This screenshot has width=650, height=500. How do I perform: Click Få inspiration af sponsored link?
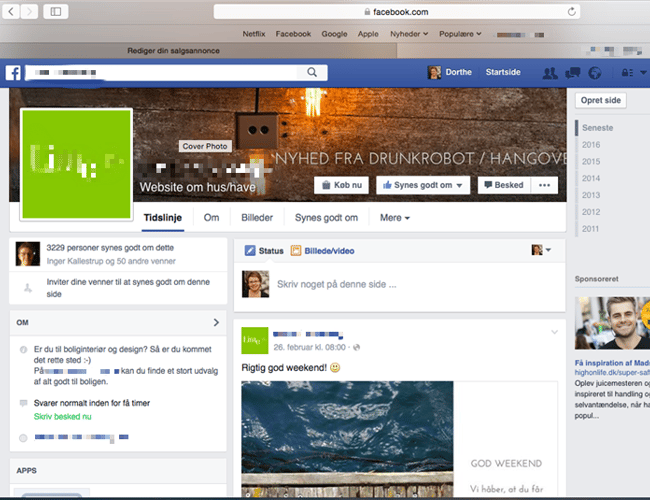click(x=612, y=363)
